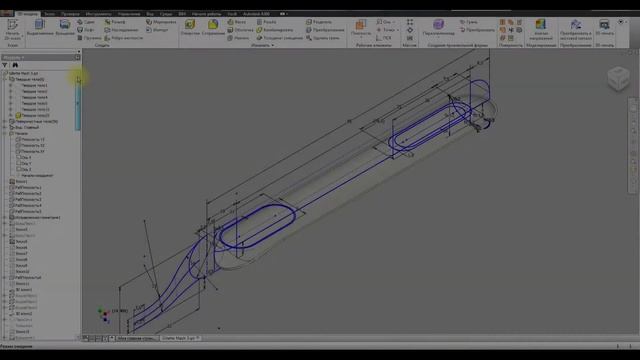Select the Derive tool

(x=121, y=30)
